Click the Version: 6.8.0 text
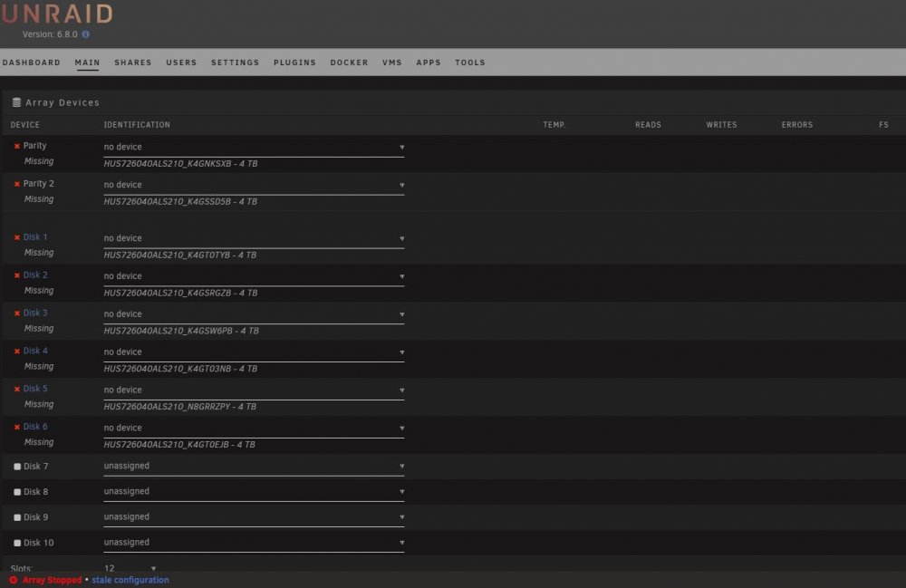The height and width of the screenshot is (588, 906). [50, 34]
